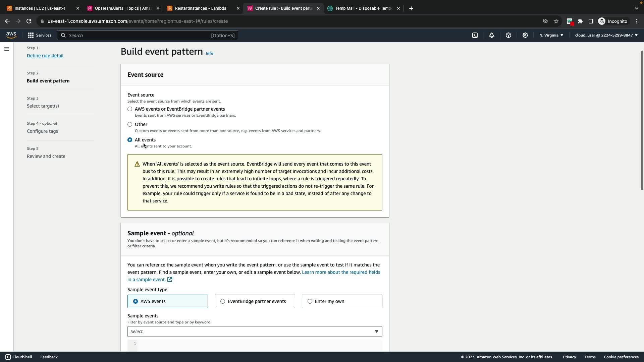This screenshot has height=362, width=644.
Task: Open the settings gear icon in navbar
Action: (525, 35)
